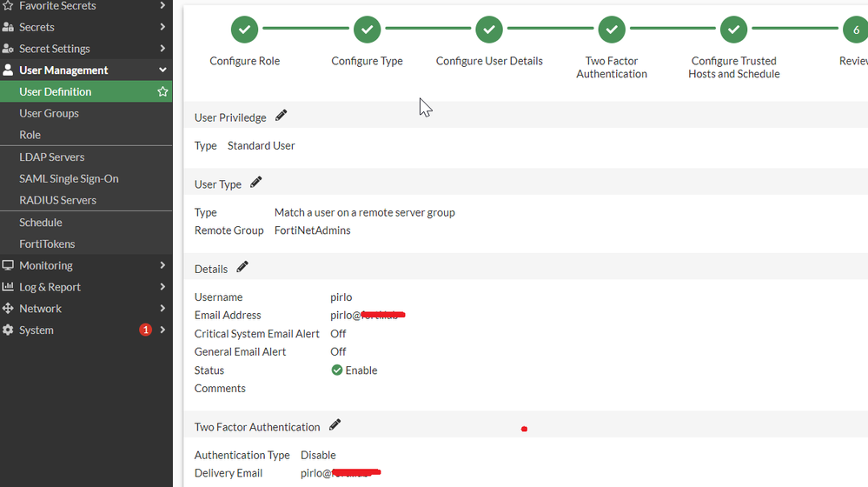Expand the Network menu chevron

click(162, 309)
